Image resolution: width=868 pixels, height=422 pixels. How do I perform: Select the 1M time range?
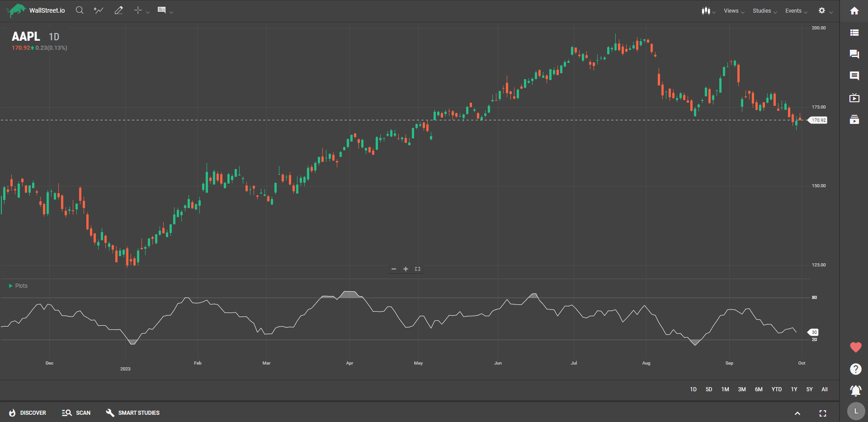(725, 389)
